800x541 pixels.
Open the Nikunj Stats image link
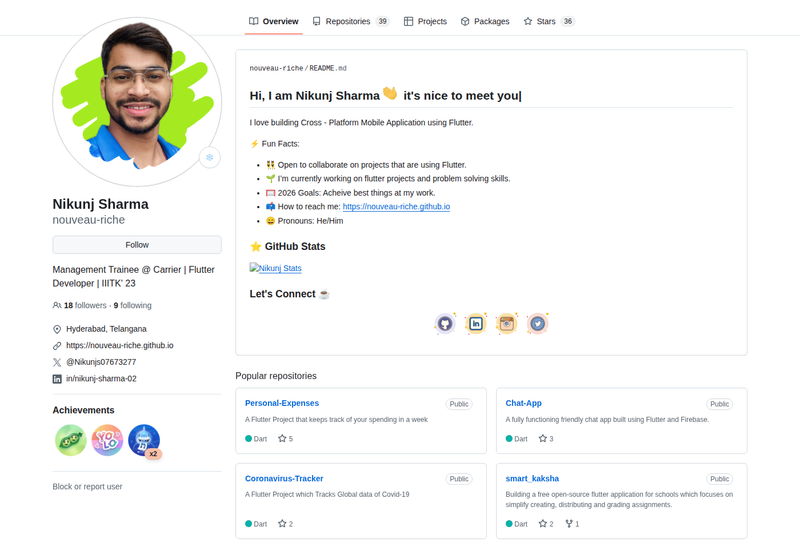point(276,268)
